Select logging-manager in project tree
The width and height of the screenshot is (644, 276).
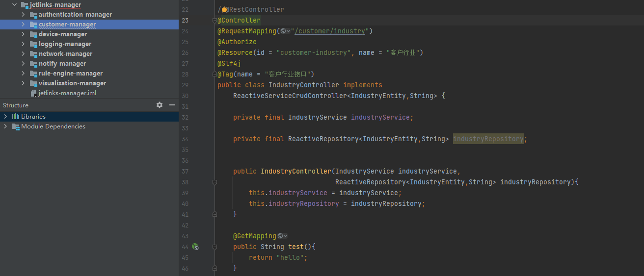click(65, 44)
